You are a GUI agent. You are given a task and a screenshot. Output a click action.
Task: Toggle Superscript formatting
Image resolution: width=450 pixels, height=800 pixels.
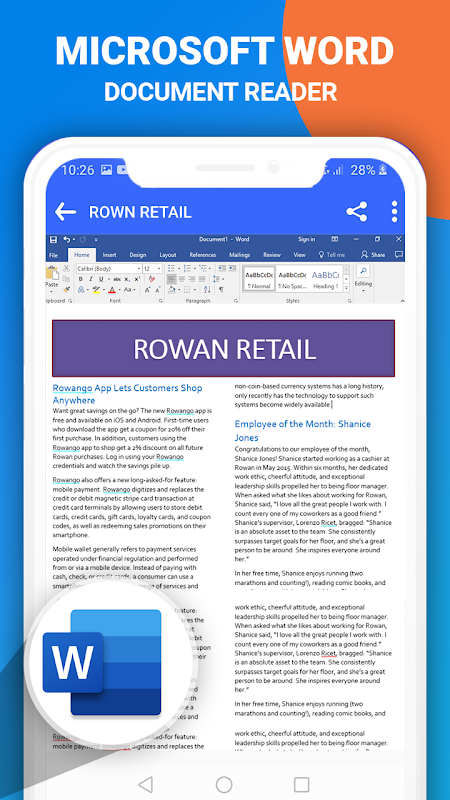[137, 279]
